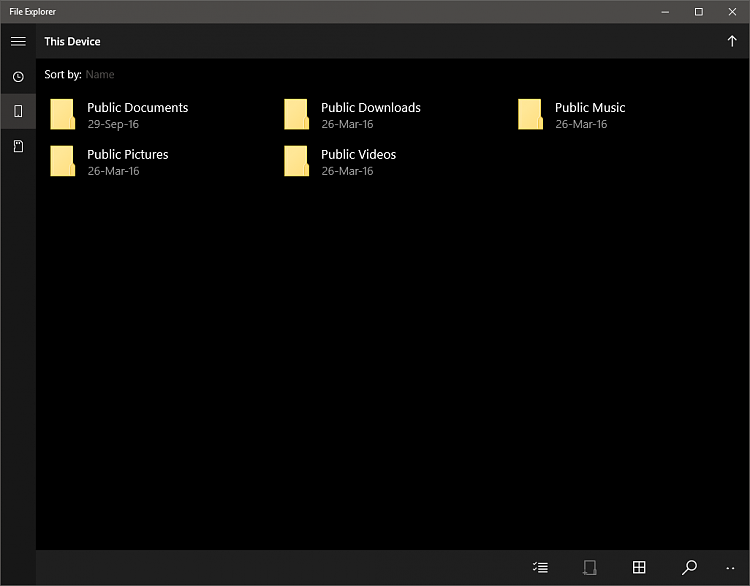The width and height of the screenshot is (750, 586).
Task: Open search with the magnifier icon
Action: click(x=689, y=567)
